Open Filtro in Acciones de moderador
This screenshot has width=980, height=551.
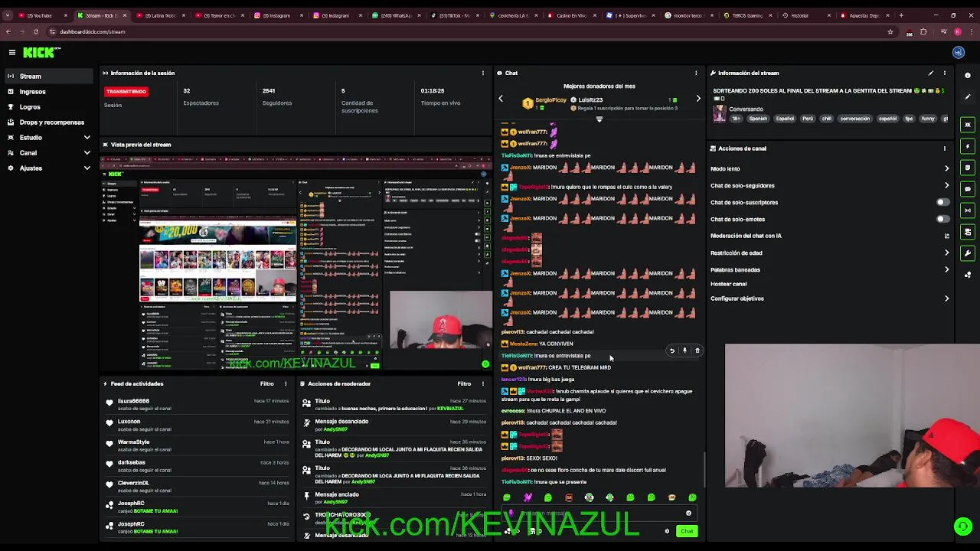(464, 383)
